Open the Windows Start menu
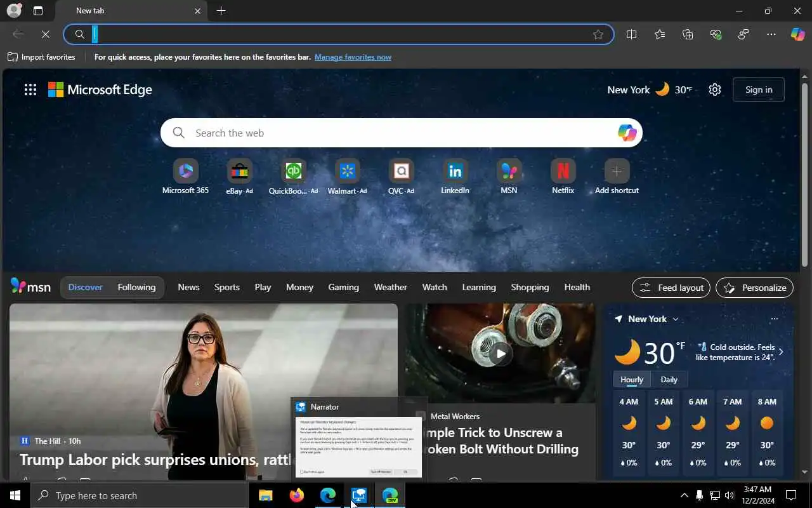The image size is (812, 508). tap(15, 495)
